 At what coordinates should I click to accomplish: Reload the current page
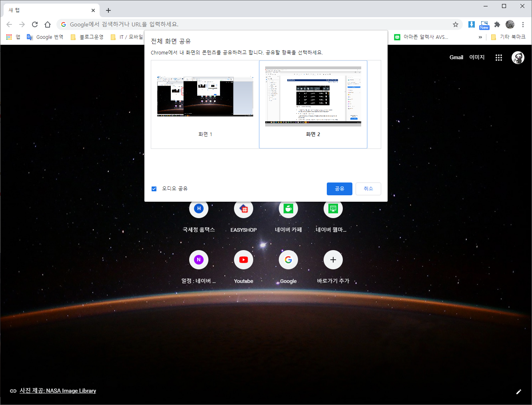point(35,24)
